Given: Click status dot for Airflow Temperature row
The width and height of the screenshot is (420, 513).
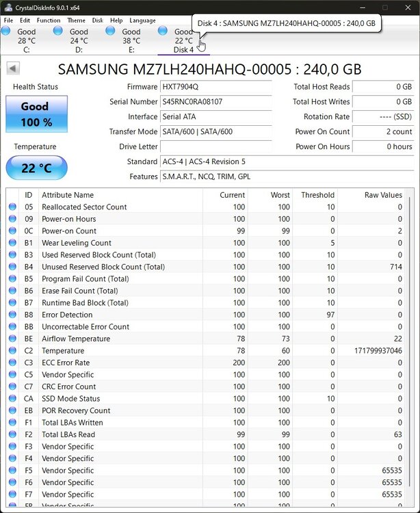Looking at the screenshot, I should tap(13, 339).
